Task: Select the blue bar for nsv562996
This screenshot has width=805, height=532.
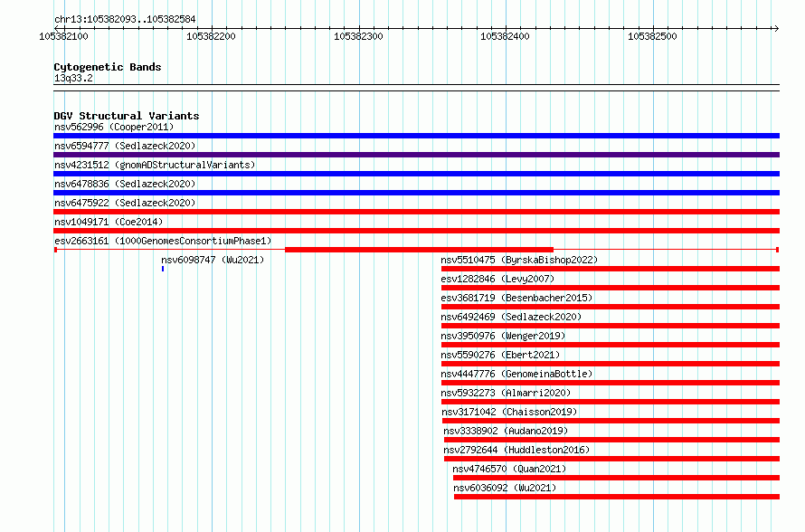Action: (416, 136)
